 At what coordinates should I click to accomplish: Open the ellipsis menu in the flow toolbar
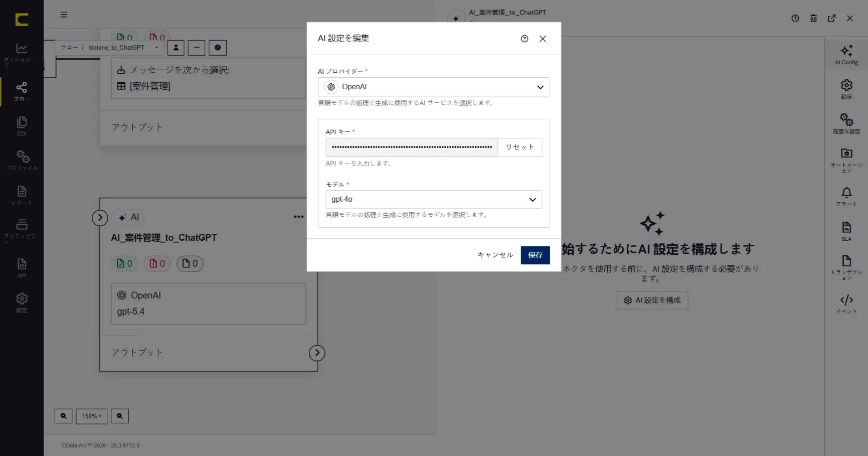pos(197,48)
